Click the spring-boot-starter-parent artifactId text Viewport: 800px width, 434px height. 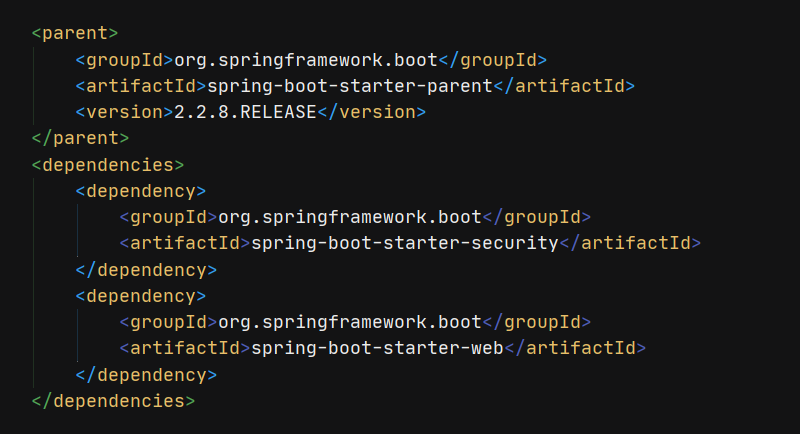pos(350,86)
